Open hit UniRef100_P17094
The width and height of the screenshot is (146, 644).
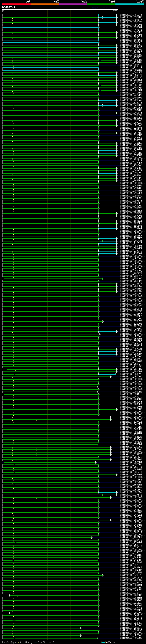click(x=131, y=82)
